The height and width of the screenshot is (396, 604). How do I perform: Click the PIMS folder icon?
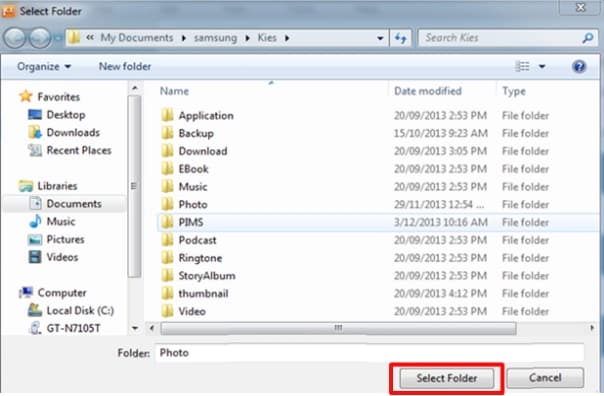point(167,222)
